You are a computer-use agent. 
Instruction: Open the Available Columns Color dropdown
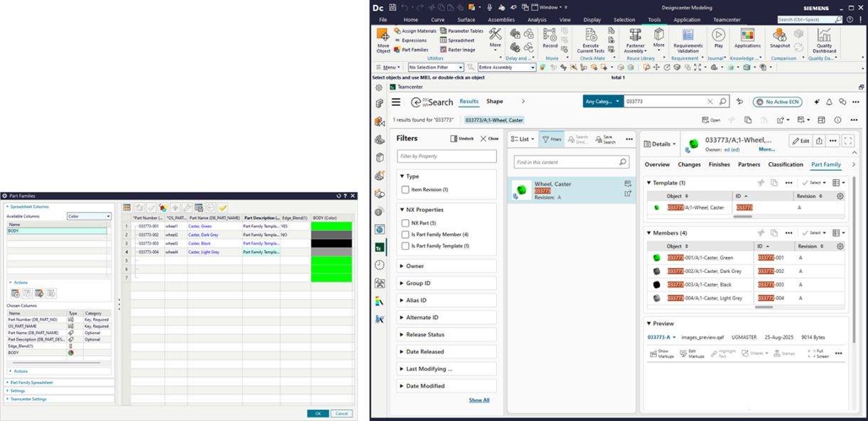pos(90,216)
